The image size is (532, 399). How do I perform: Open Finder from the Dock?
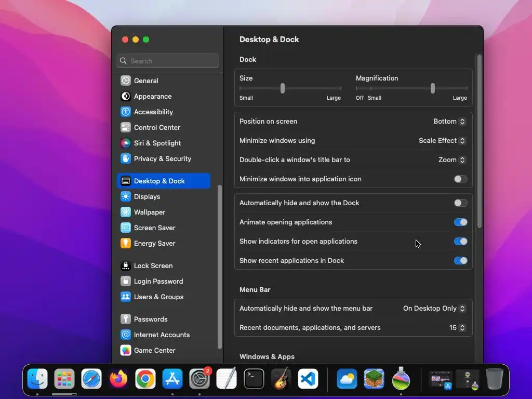[37, 379]
